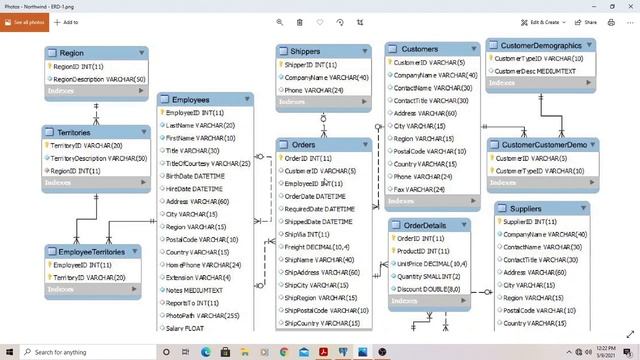Show hidden icons in system tray

click(x=569, y=352)
